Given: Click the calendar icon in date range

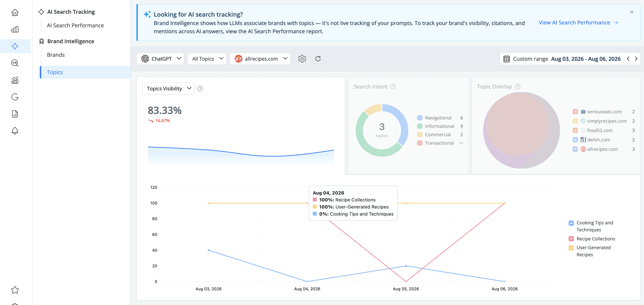Looking at the screenshot, I should tap(507, 59).
